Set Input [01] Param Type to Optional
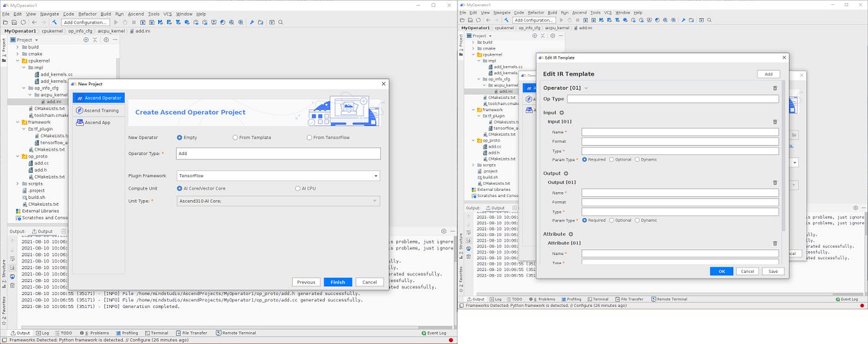The width and height of the screenshot is (868, 344). tap(612, 160)
